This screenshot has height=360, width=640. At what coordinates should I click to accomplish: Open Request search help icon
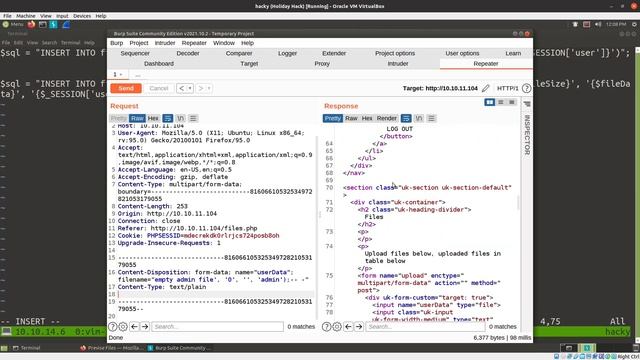click(113, 327)
